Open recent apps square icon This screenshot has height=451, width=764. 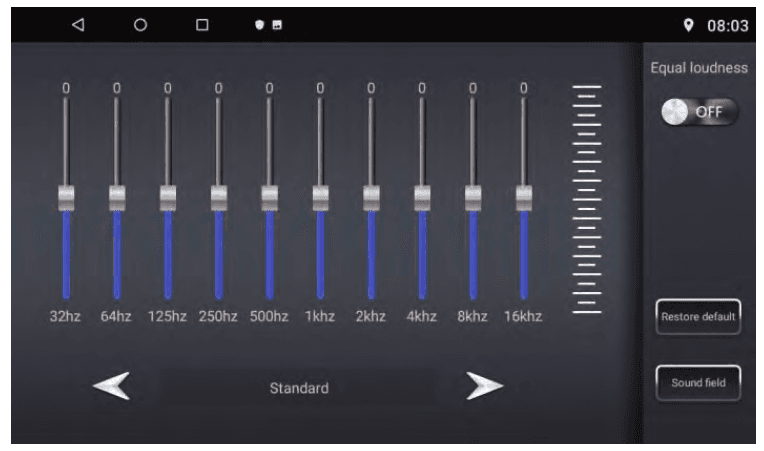coord(202,25)
